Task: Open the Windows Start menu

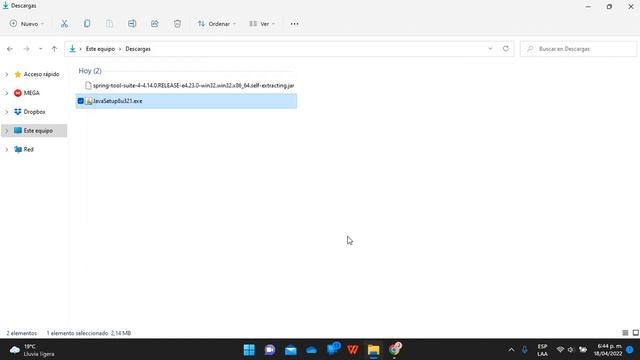Action: point(249,350)
